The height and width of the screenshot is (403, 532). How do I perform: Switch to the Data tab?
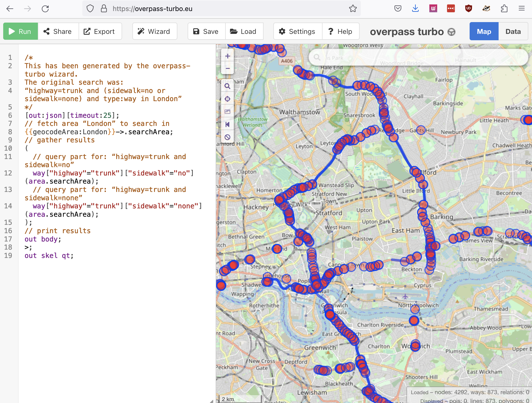[x=513, y=31]
